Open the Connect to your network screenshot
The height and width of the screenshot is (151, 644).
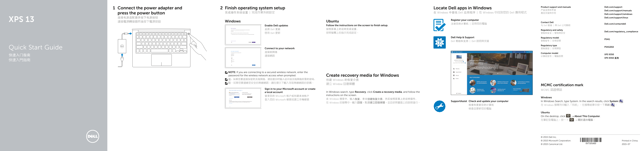(x=243, y=58)
